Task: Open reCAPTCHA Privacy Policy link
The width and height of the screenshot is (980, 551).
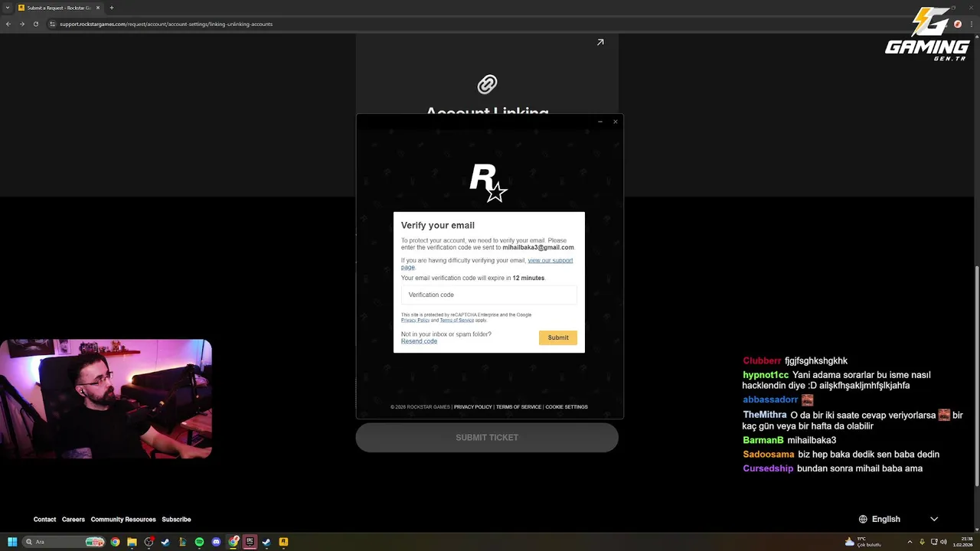Action: click(x=415, y=320)
